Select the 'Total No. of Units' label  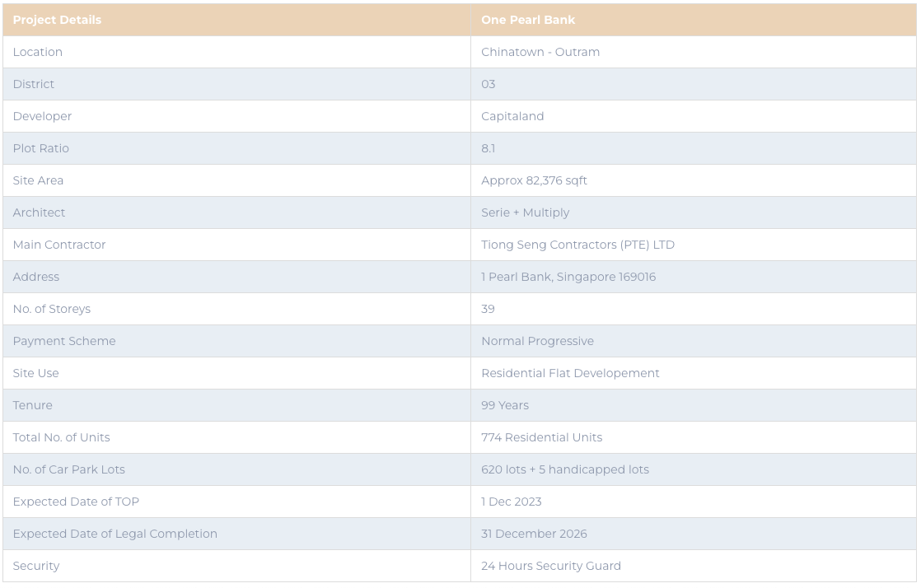(x=61, y=437)
